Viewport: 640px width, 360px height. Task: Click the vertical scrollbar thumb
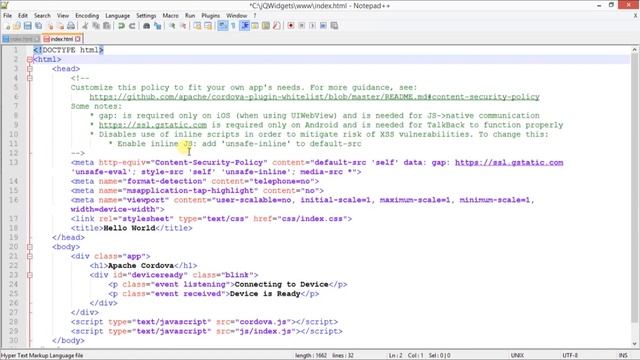click(x=634, y=188)
